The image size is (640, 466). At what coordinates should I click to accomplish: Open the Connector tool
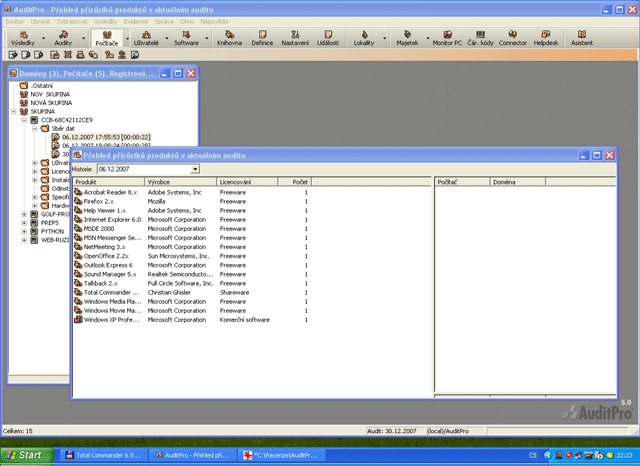pyautogui.click(x=513, y=38)
